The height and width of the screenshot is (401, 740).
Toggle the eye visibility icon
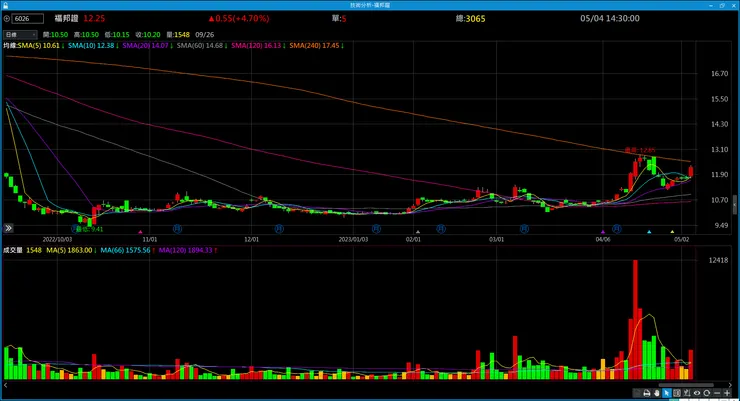pos(697,393)
